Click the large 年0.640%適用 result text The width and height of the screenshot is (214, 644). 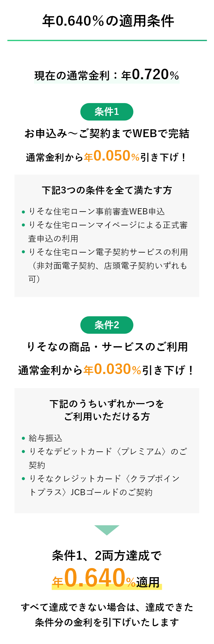[x=107, y=578]
